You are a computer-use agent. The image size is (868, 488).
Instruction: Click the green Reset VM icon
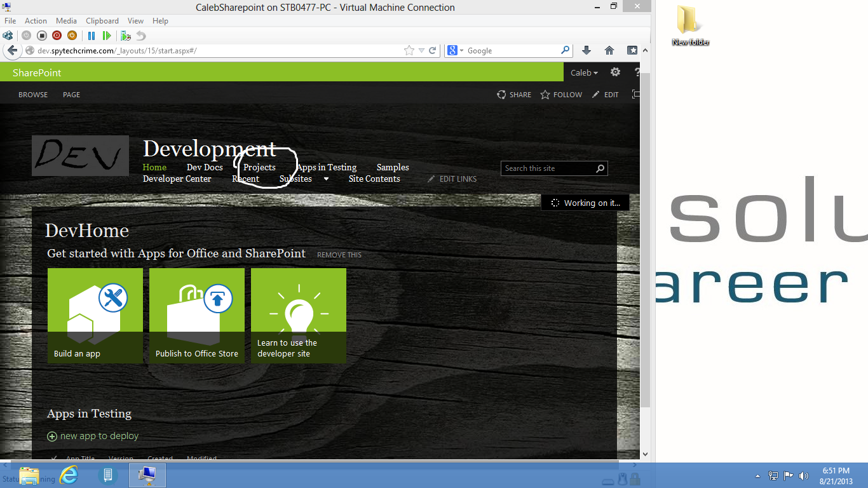pyautogui.click(x=107, y=36)
